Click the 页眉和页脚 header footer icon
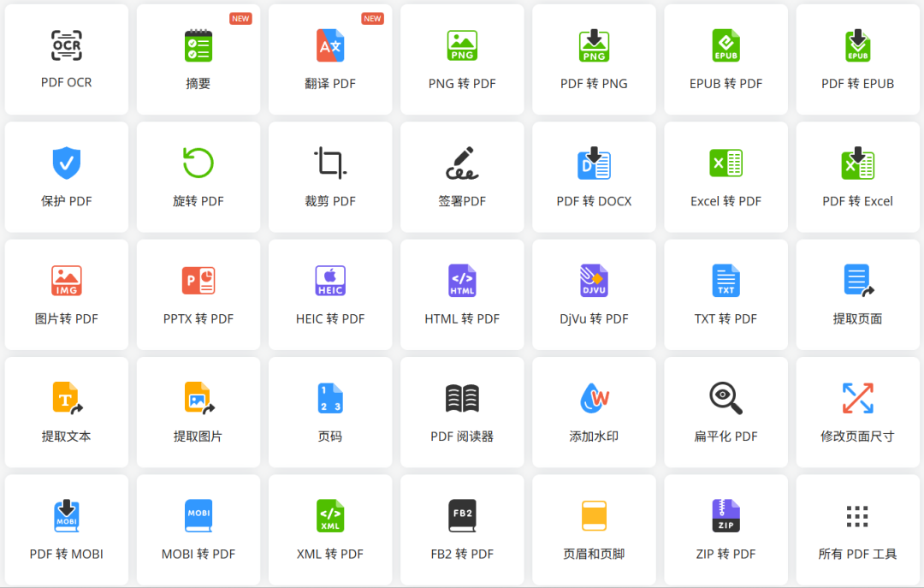 coord(594,515)
